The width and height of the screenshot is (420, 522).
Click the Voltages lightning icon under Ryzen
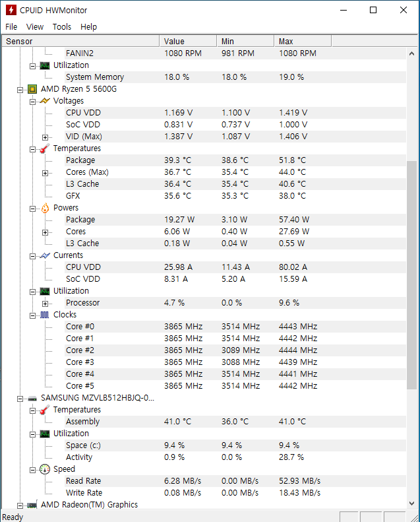(x=45, y=101)
